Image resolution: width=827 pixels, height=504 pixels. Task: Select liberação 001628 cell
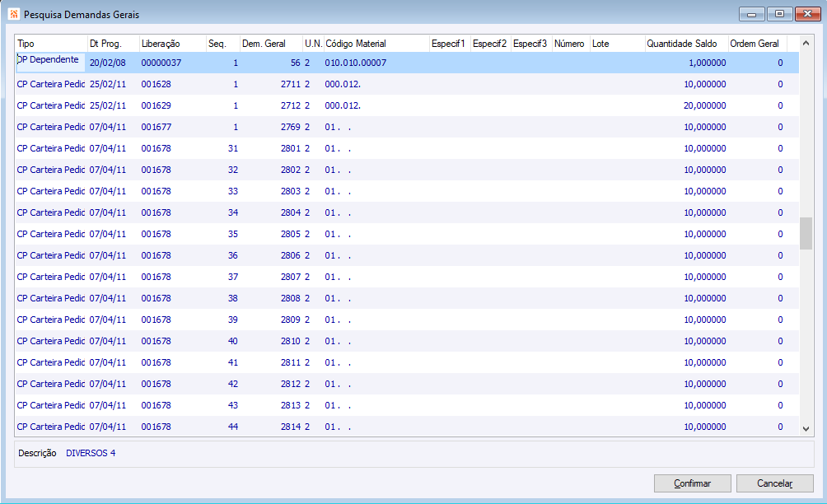(x=157, y=84)
